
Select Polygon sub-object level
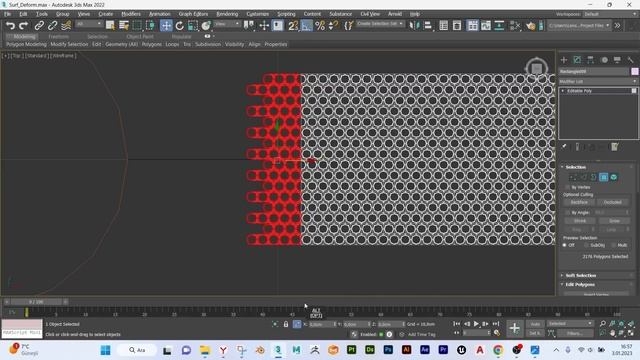(x=603, y=177)
